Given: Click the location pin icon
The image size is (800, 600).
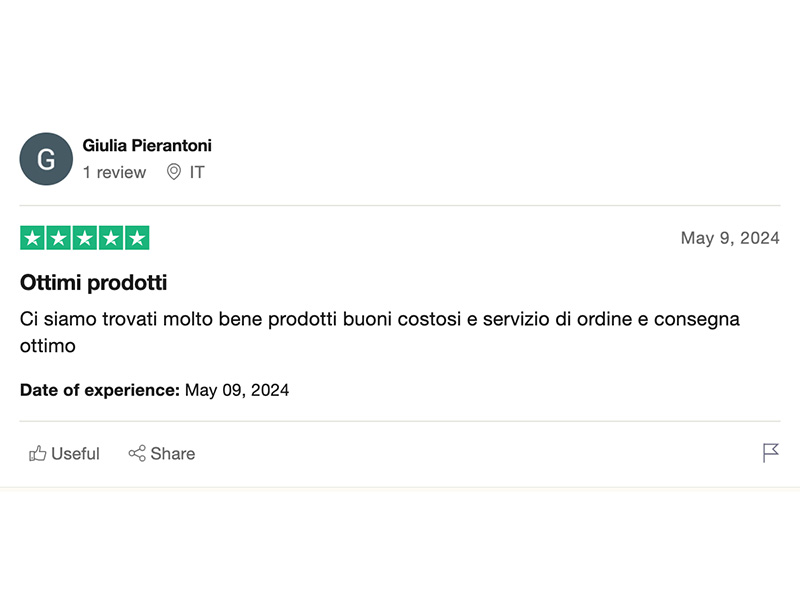Looking at the screenshot, I should coord(174,172).
